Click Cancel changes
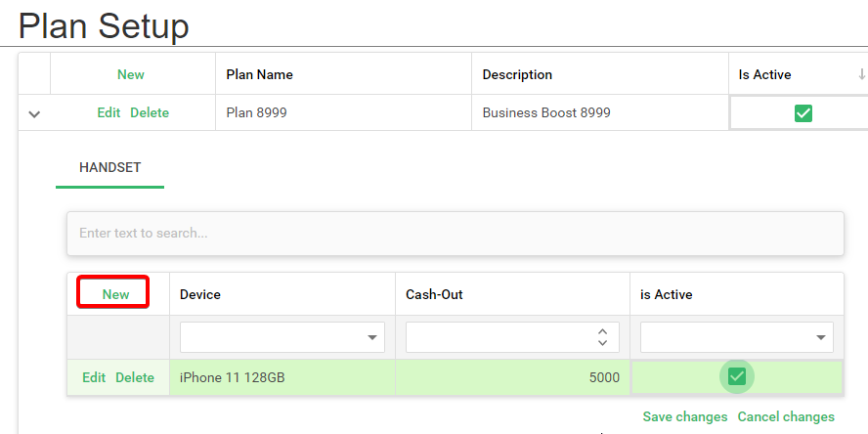The image size is (868, 434). 786,416
